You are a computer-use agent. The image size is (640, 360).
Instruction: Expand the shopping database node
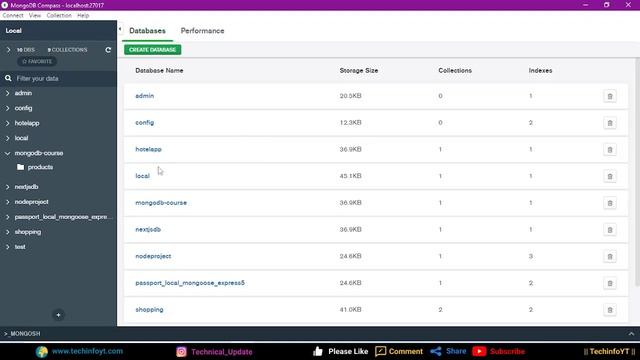pos(8,232)
